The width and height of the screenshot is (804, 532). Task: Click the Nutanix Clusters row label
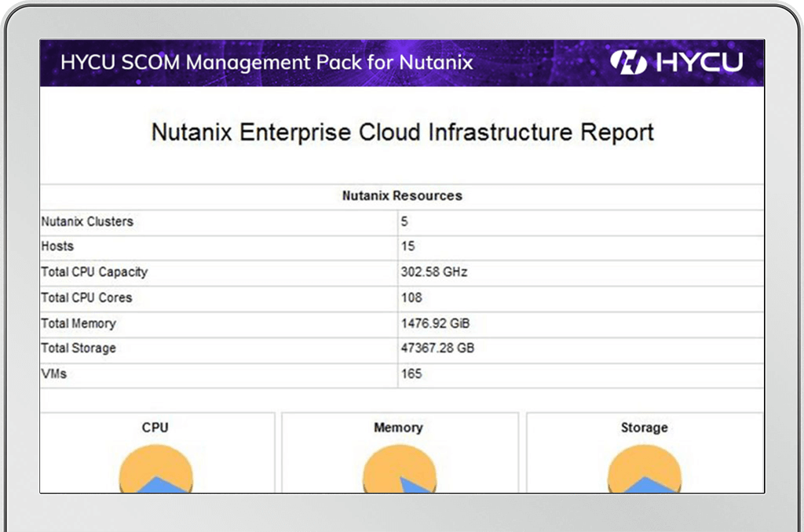click(87, 221)
